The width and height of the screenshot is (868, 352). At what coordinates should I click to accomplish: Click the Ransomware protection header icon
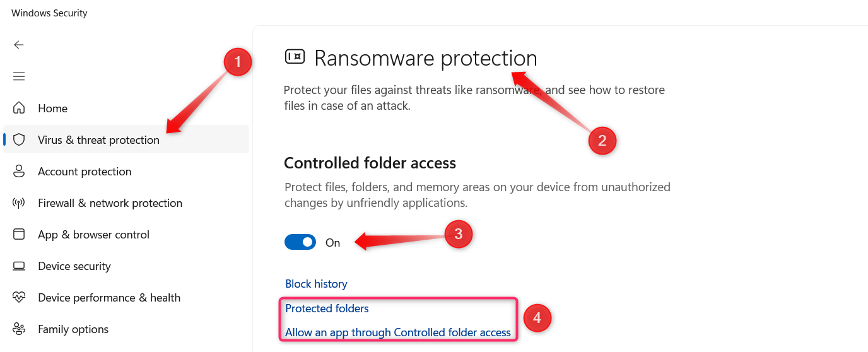tap(295, 57)
